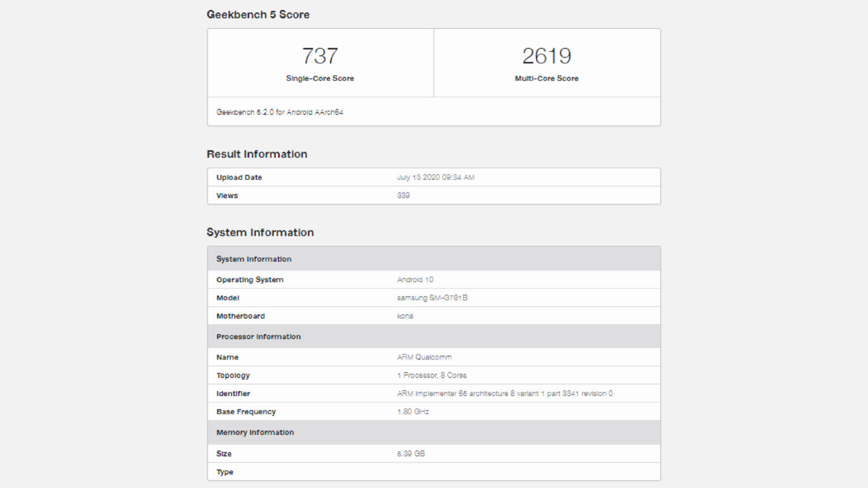Screen dimensions: 868x488
Task: Click the Size row label
Action: pos(224,454)
